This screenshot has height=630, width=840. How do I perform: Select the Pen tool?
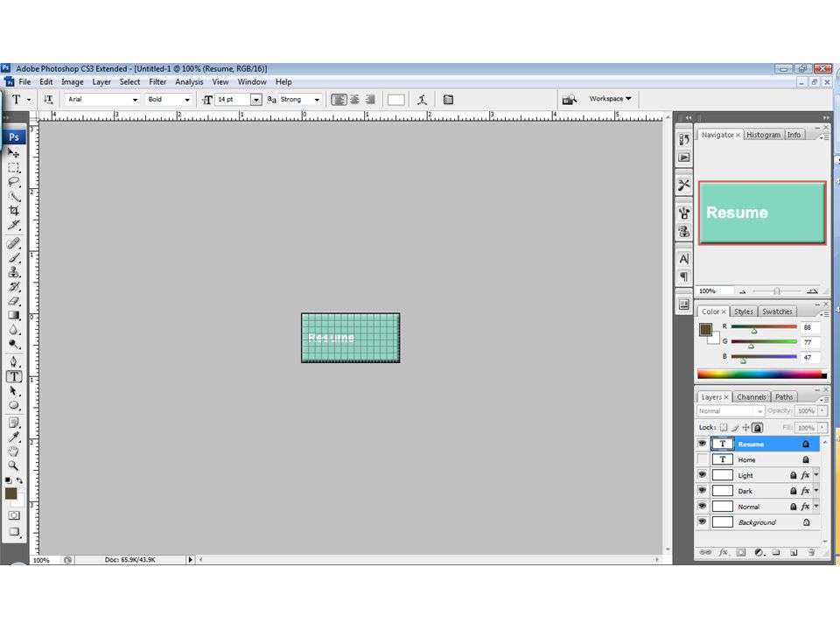pos(13,362)
